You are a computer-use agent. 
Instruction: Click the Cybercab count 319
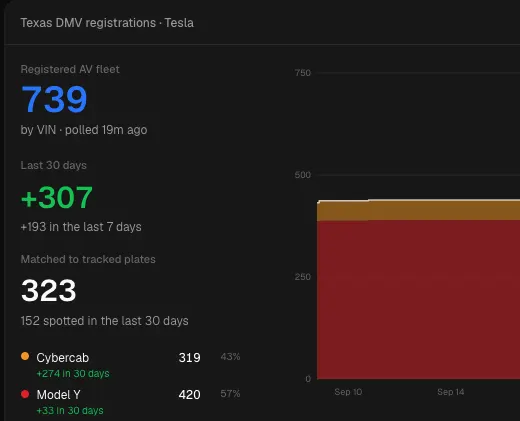pos(189,358)
